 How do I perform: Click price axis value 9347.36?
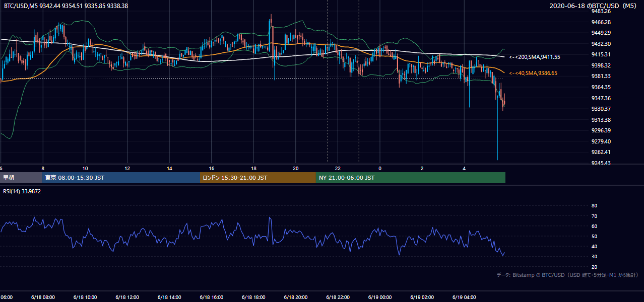click(x=601, y=98)
